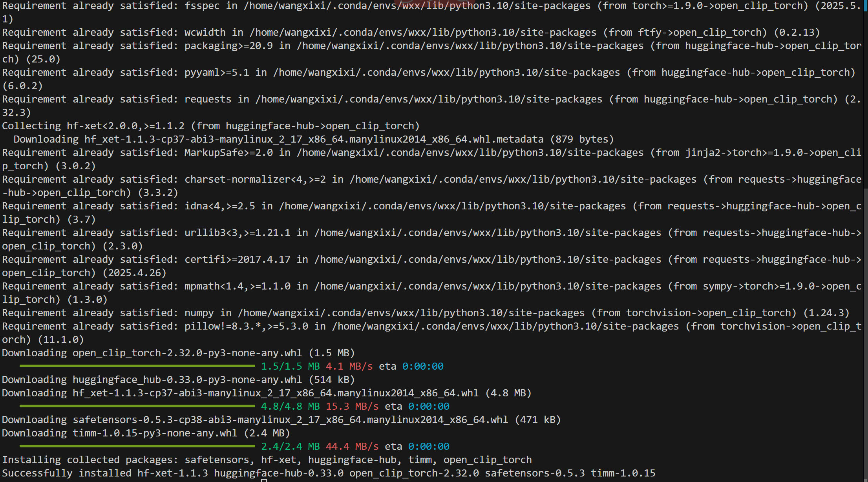Click the 'timm-1.0.15' text in the last line
Screen dimensions: 868x482
[x=623, y=473]
